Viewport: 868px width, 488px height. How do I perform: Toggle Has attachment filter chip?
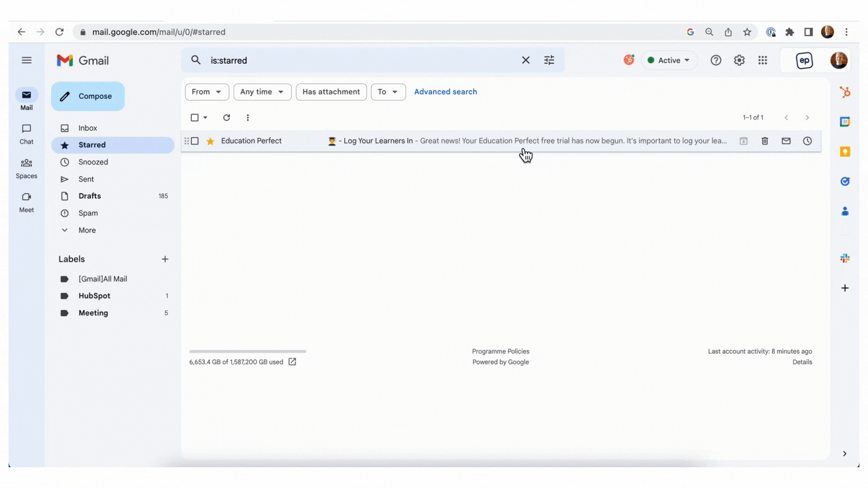(x=331, y=92)
